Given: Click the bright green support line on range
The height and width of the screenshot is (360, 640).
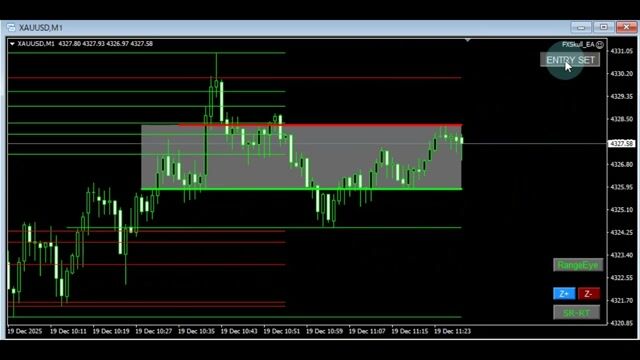Looking at the screenshot, I should (301, 189).
